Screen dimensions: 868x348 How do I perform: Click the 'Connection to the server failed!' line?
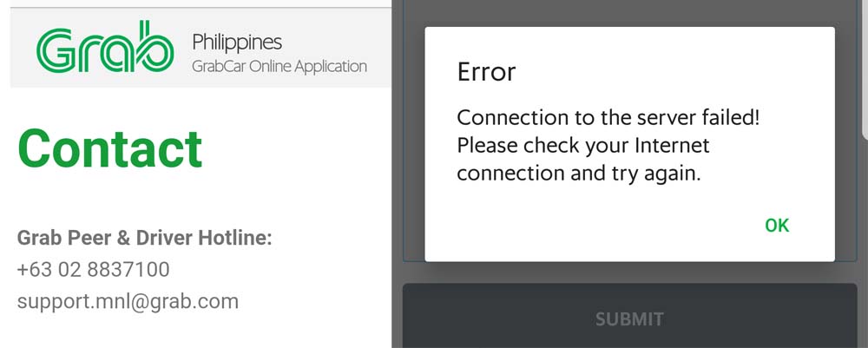(608, 117)
